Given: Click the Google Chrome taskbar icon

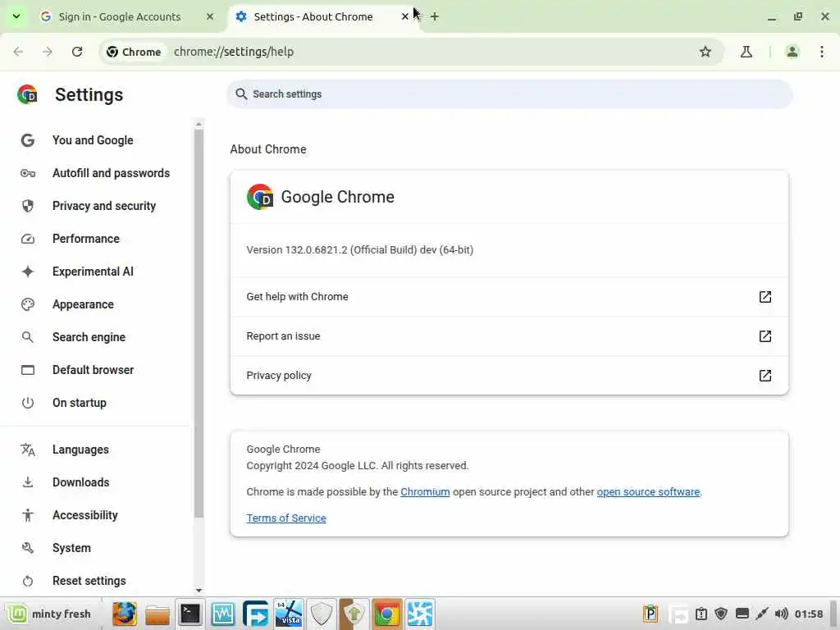Looking at the screenshot, I should [387, 614].
